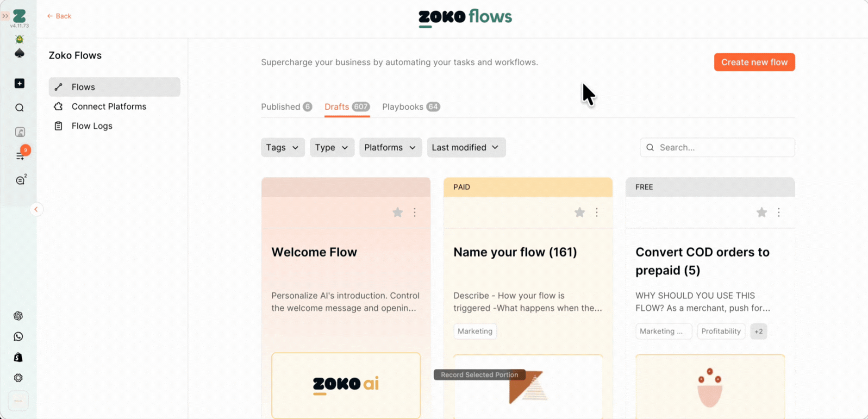Click the FREE label on third card

[x=644, y=187]
